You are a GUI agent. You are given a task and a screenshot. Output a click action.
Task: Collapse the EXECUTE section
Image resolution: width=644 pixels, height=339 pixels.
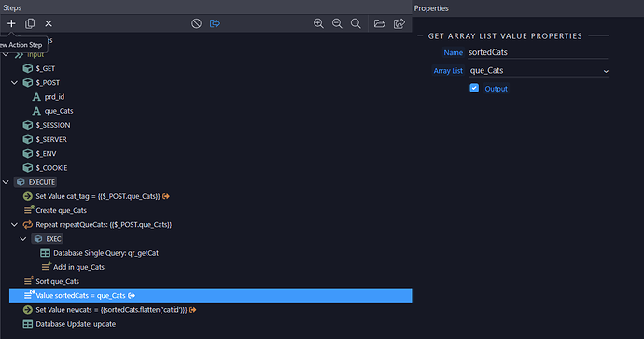point(6,182)
